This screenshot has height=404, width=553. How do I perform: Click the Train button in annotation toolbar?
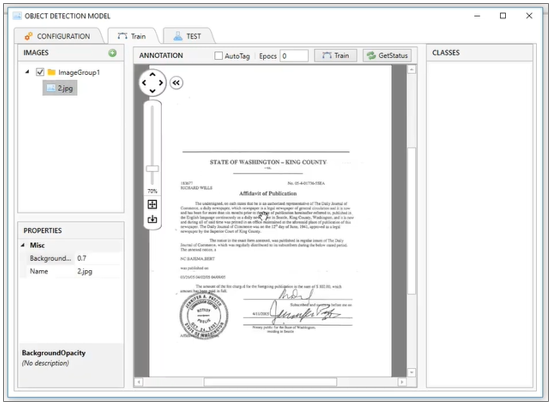tap(336, 56)
